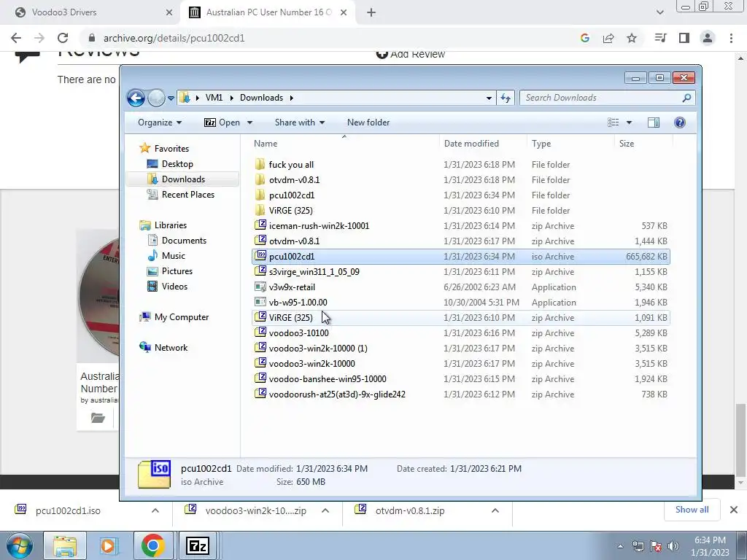Viewport: 747px width, 560px height.
Task: Select voodoo3-win2k-10000 (1) file
Action: pos(461,348)
